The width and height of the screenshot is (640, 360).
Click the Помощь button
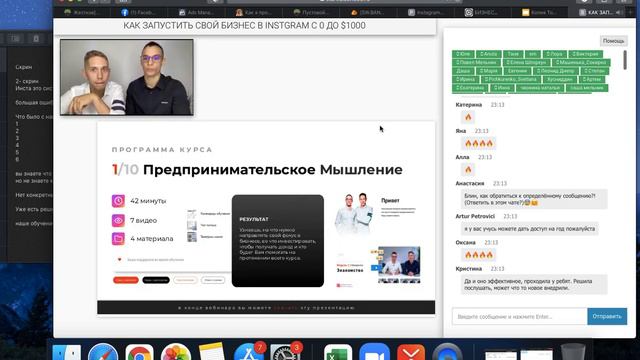[x=613, y=41]
